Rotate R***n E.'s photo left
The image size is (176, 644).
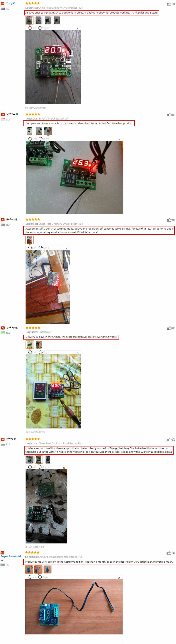coord(32,248)
